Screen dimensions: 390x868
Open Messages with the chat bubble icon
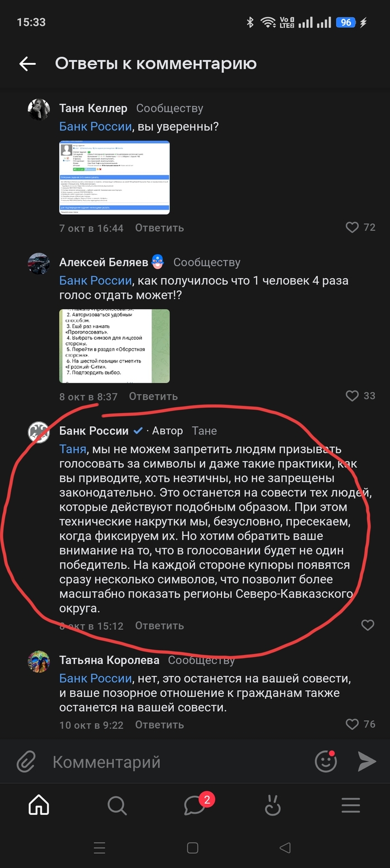tap(194, 806)
